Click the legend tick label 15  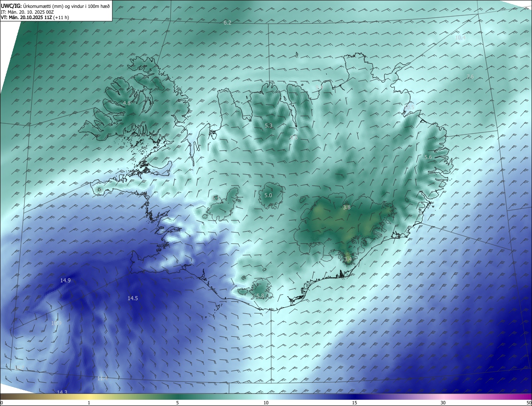(355, 403)
